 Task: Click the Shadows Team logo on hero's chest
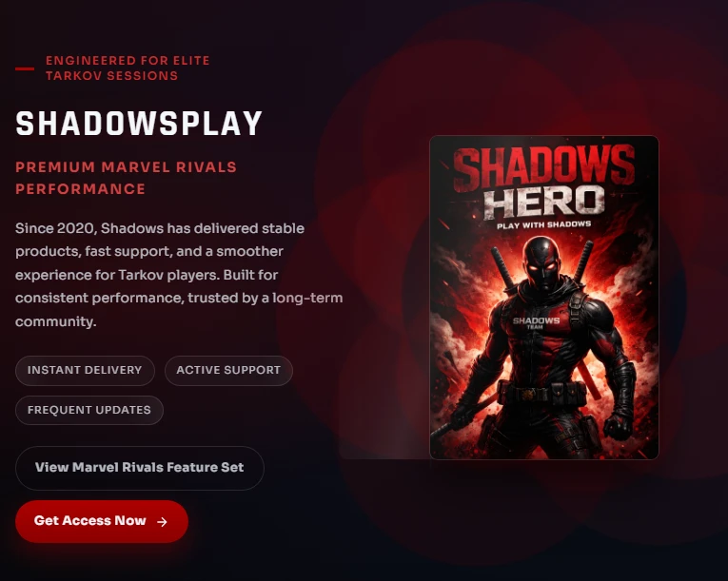tap(536, 322)
